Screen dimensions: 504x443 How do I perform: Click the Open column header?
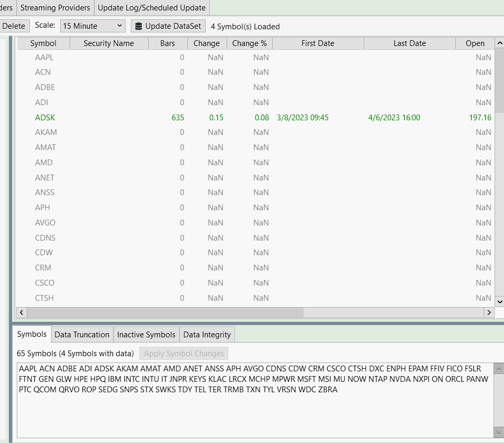475,43
